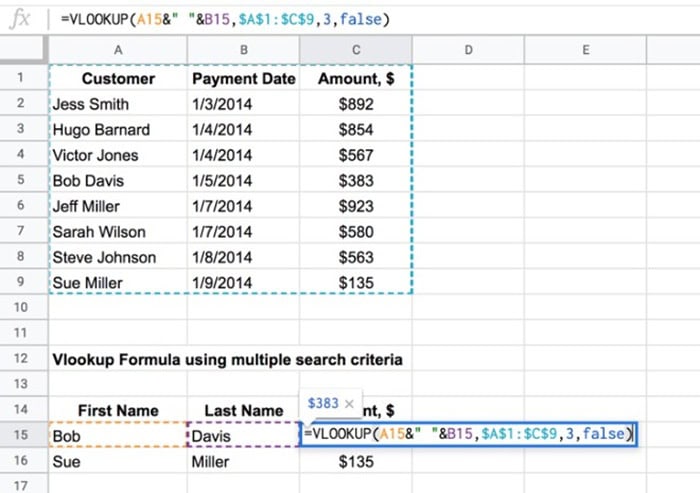Select column A header
700x493 pixels.
tap(118, 50)
